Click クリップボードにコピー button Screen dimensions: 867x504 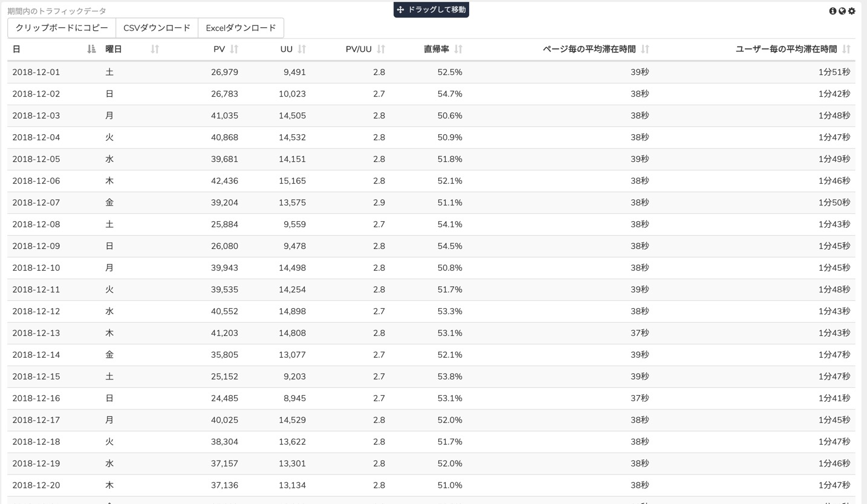tap(62, 28)
